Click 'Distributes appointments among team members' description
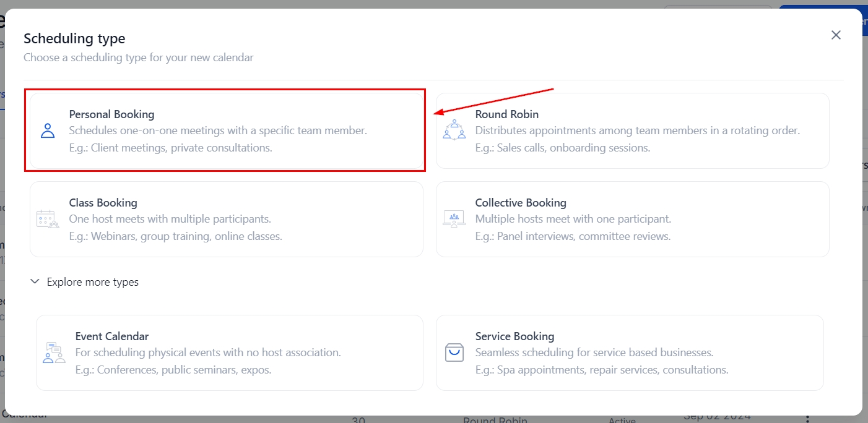This screenshot has height=423, width=868. (x=637, y=130)
